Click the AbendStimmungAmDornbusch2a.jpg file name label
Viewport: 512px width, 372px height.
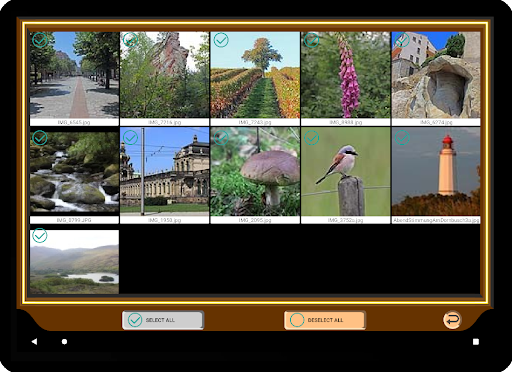pos(436,220)
